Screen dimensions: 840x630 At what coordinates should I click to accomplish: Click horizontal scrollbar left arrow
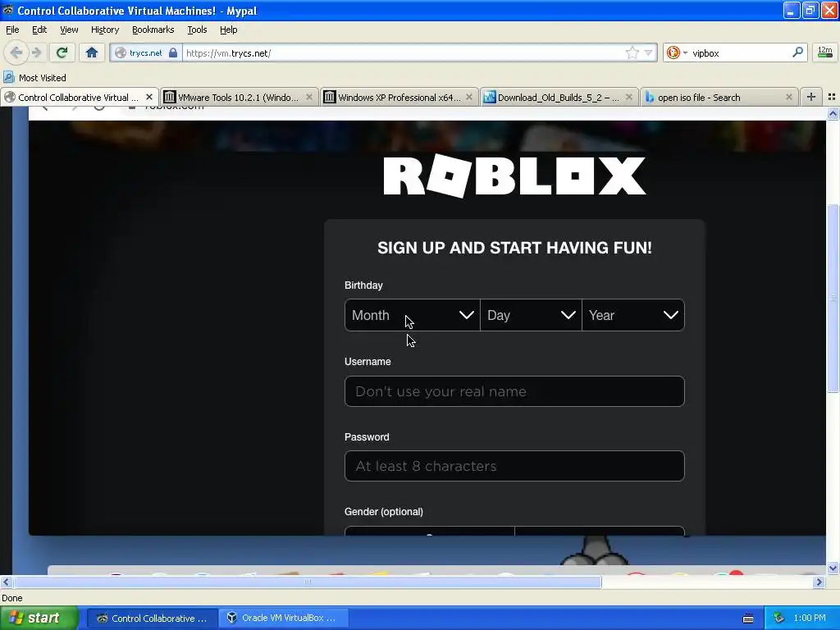(x=6, y=582)
